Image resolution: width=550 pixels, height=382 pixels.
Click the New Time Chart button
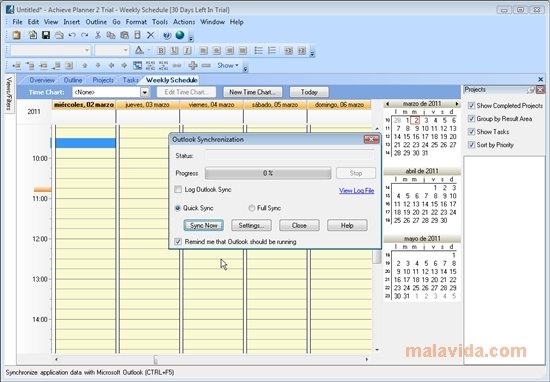tap(253, 92)
